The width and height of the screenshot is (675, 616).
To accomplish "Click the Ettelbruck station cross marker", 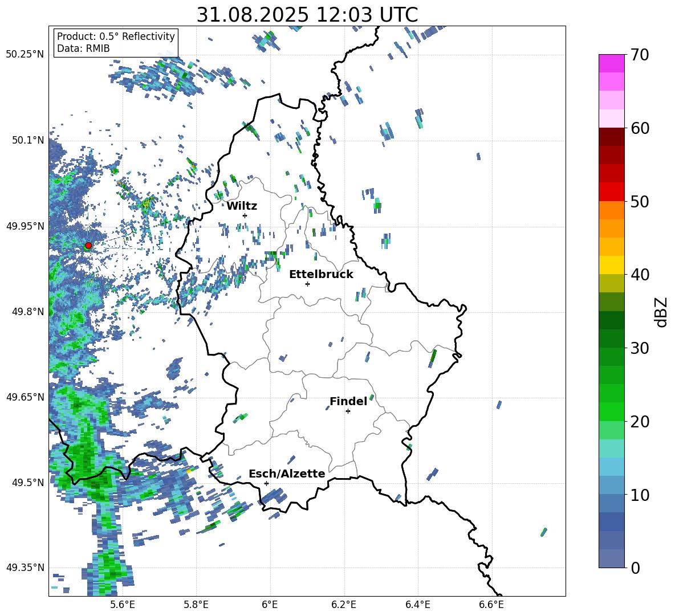I will [x=307, y=284].
